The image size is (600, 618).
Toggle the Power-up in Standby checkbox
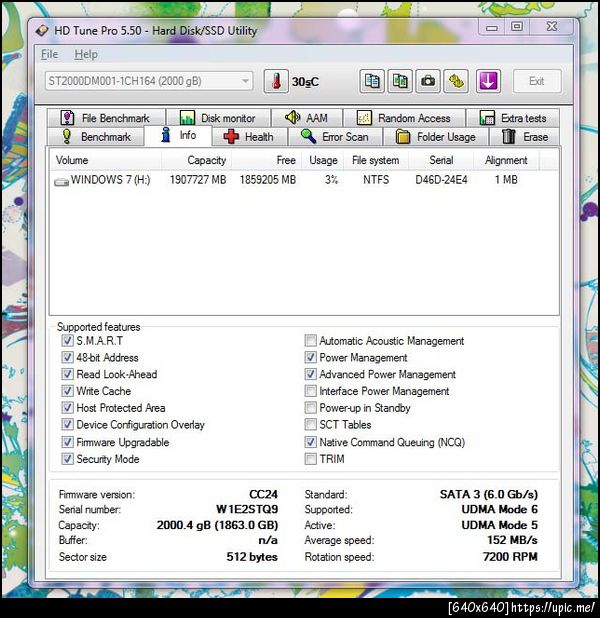point(311,407)
